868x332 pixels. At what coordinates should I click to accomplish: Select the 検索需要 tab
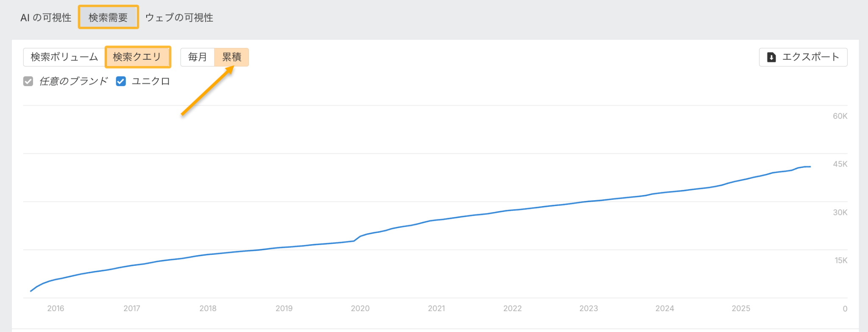point(108,17)
